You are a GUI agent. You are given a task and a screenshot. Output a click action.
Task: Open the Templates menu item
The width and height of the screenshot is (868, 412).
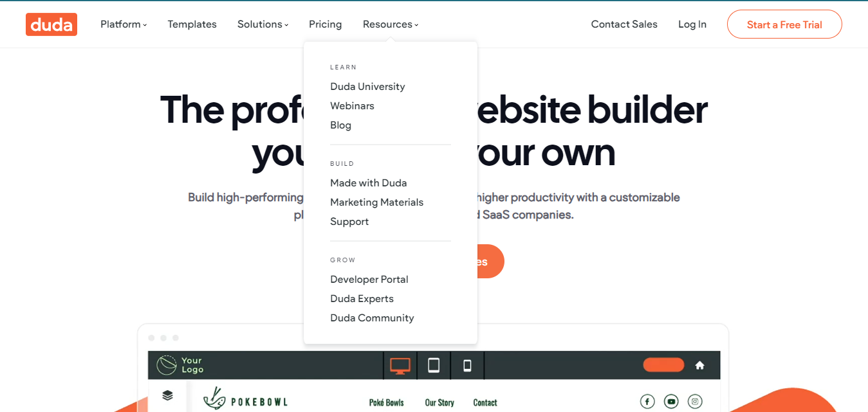point(192,24)
